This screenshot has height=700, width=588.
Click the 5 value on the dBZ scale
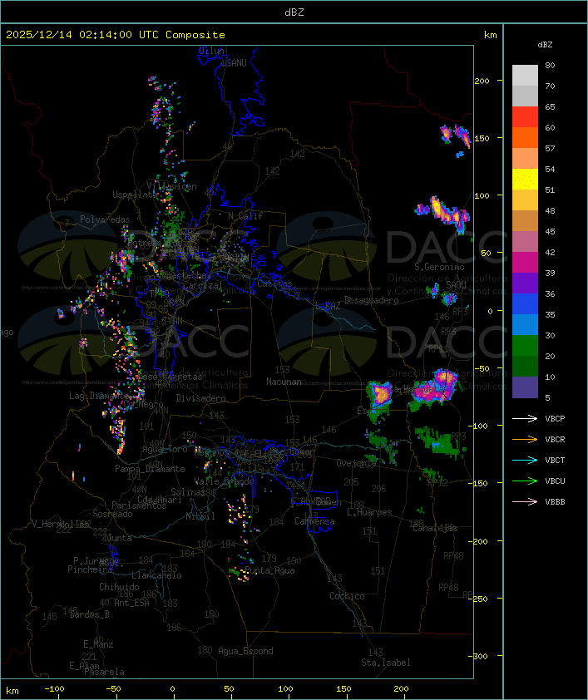pos(547,397)
